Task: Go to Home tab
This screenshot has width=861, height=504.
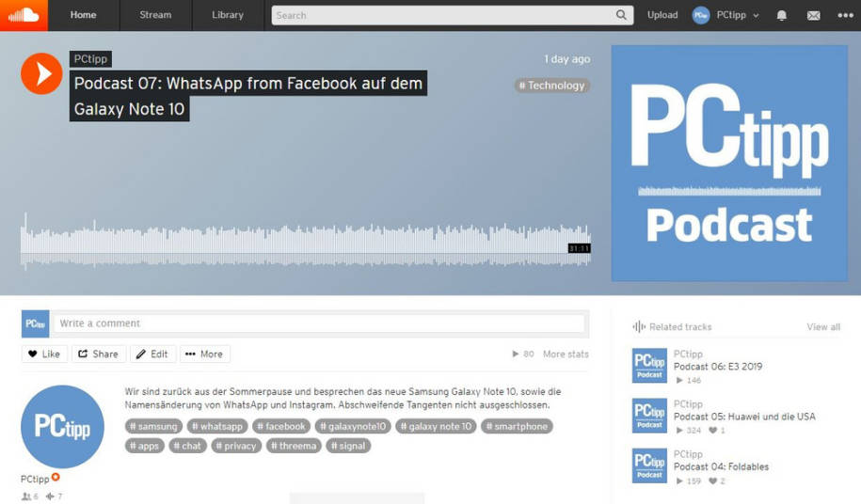Action: [x=83, y=15]
